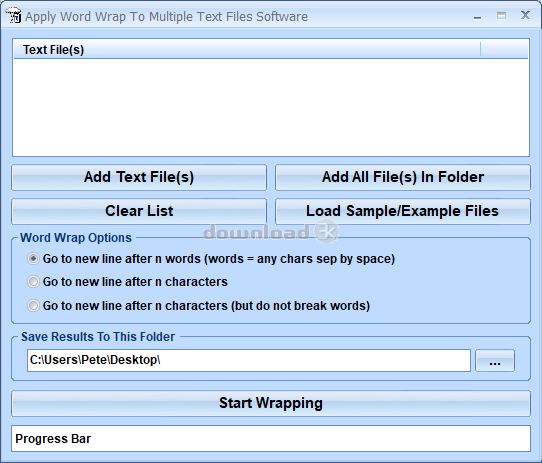Select 'Go to new line after n characters'
The width and height of the screenshot is (542, 463).
(33, 282)
